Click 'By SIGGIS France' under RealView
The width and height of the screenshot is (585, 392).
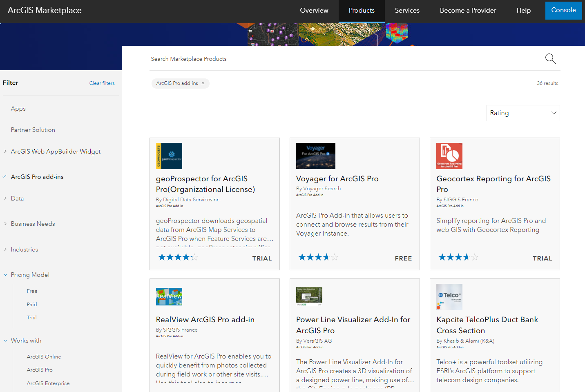point(177,330)
